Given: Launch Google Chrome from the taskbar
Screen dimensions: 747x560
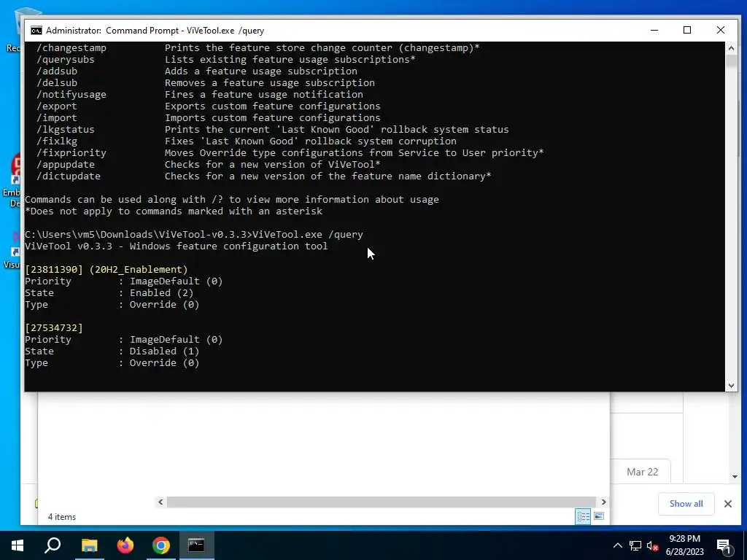Looking at the screenshot, I should [x=161, y=545].
